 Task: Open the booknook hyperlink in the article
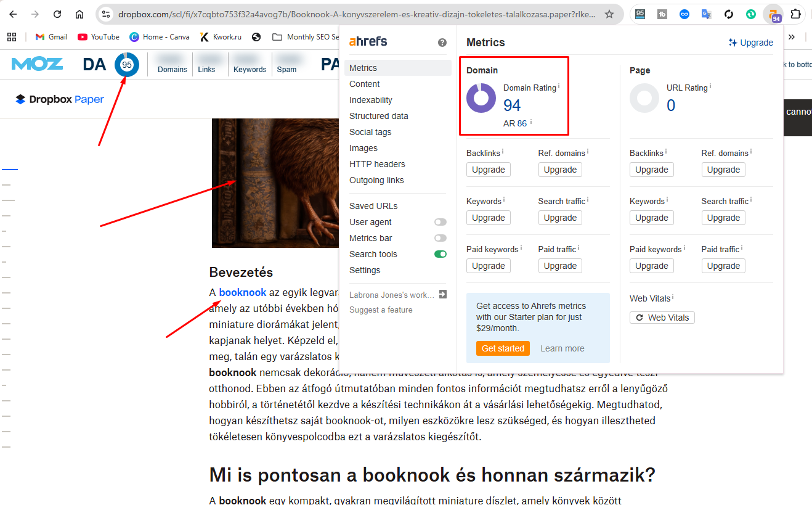pos(242,292)
